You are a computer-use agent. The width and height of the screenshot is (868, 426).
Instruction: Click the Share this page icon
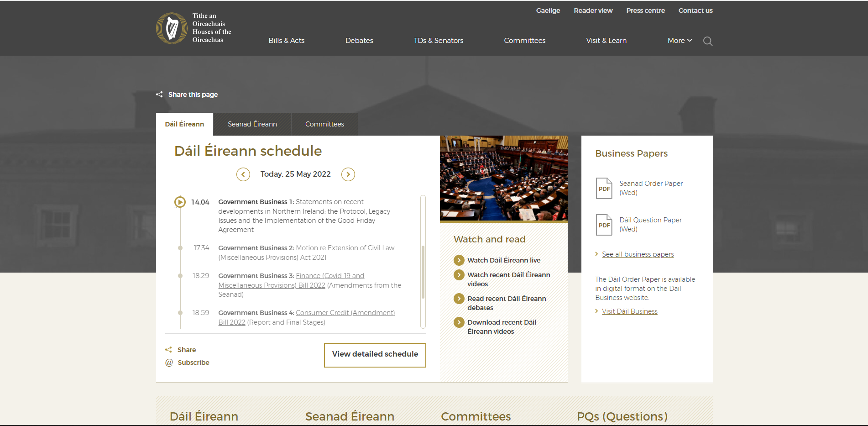point(159,95)
